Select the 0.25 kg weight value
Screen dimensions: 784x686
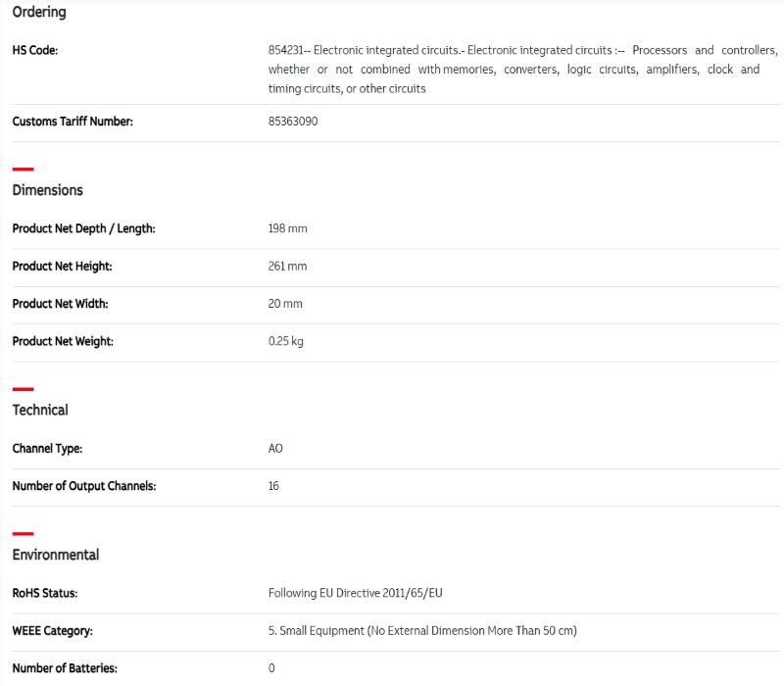[285, 341]
